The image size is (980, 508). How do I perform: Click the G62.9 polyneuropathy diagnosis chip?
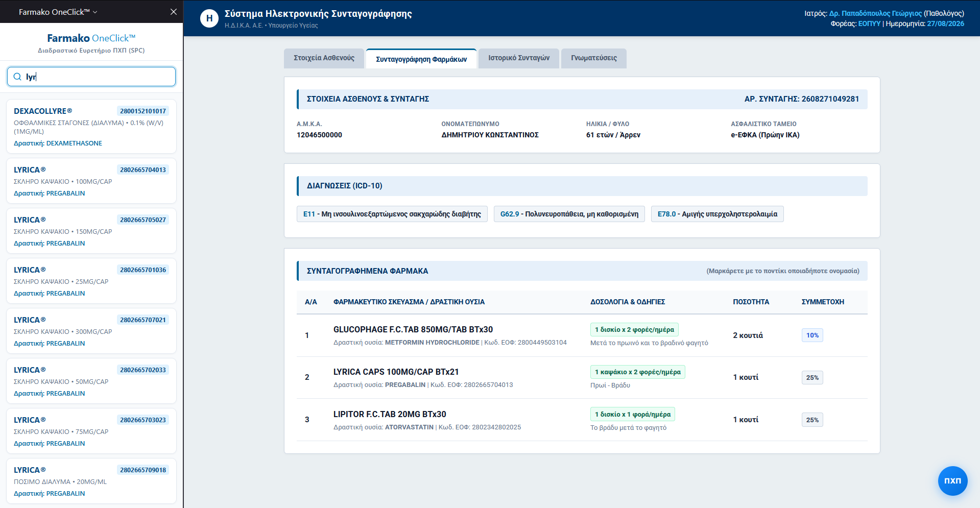tap(569, 214)
